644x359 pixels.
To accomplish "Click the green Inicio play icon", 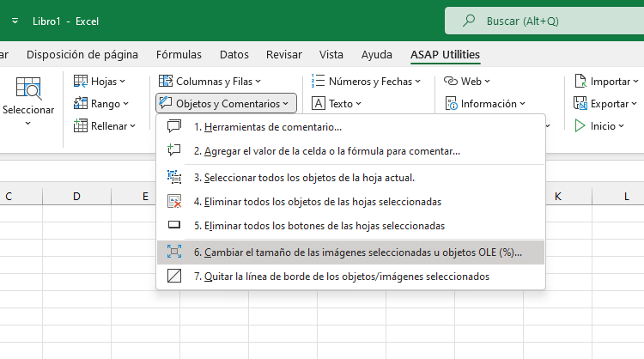I will 580,125.
